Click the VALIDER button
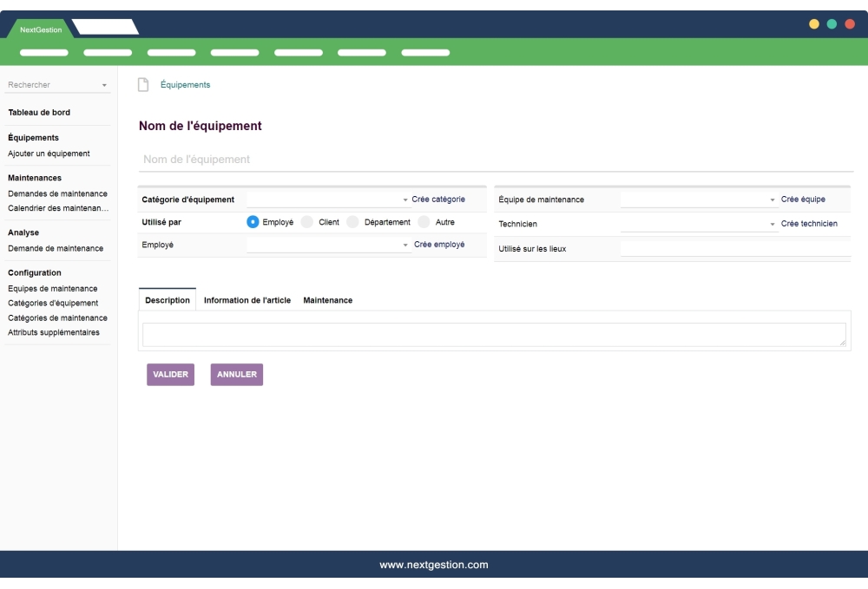This screenshot has width=868, height=589. [170, 374]
